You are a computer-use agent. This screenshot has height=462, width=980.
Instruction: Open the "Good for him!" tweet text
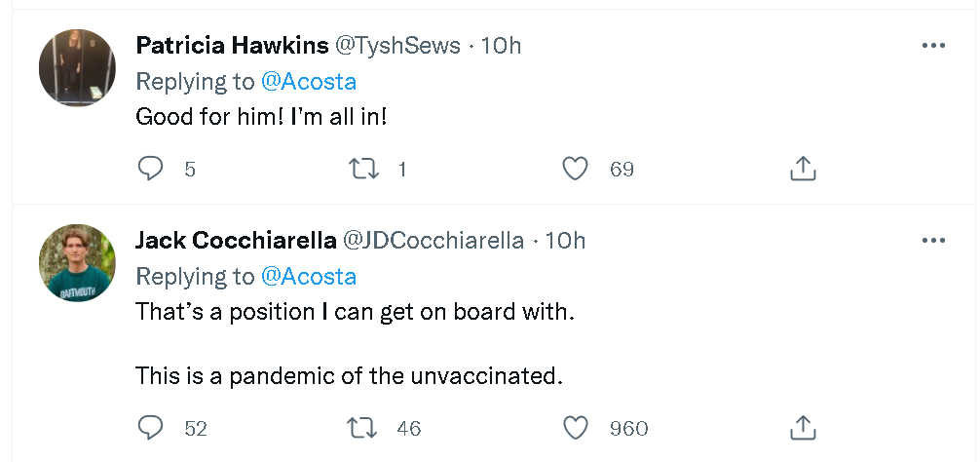pyautogui.click(x=262, y=116)
